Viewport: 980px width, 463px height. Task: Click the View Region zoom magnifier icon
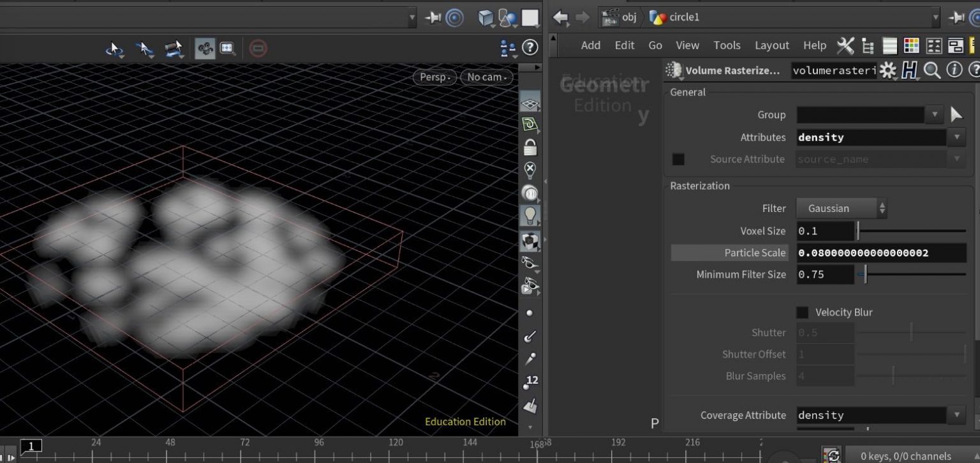(227, 47)
